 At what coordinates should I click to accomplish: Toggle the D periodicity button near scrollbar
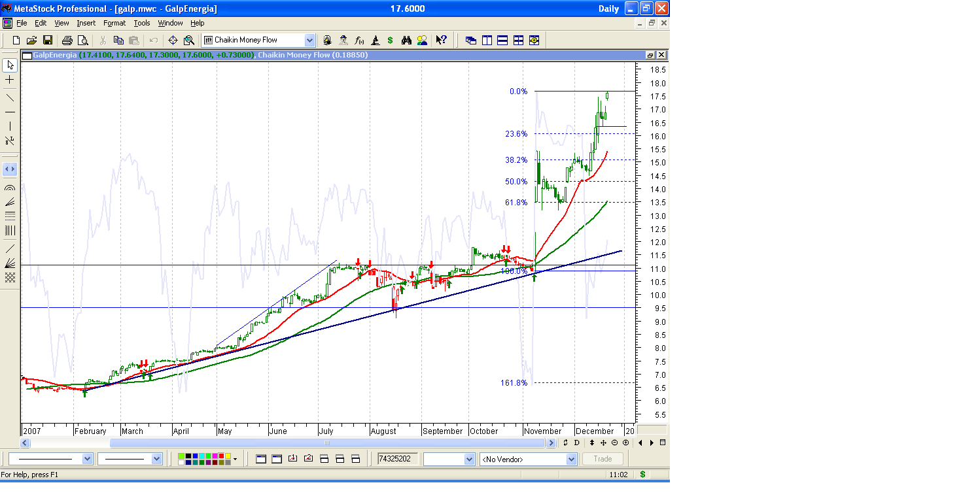point(576,443)
